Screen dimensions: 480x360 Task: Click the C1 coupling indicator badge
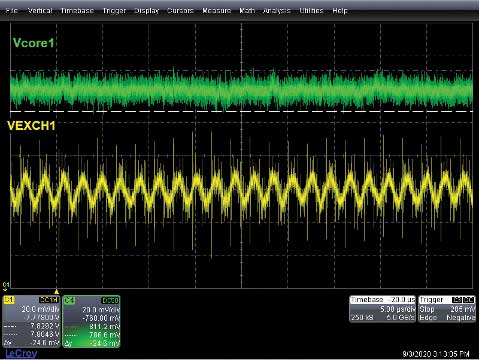coord(49,300)
